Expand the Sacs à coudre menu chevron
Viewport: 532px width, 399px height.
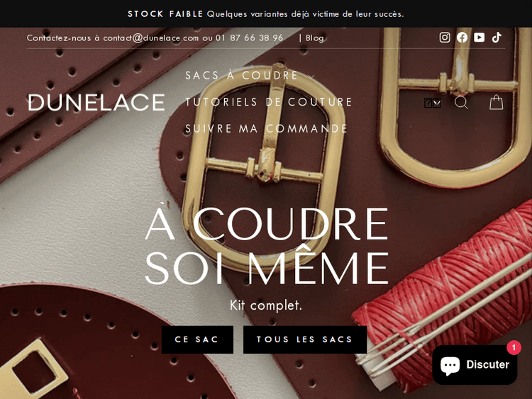[311, 77]
